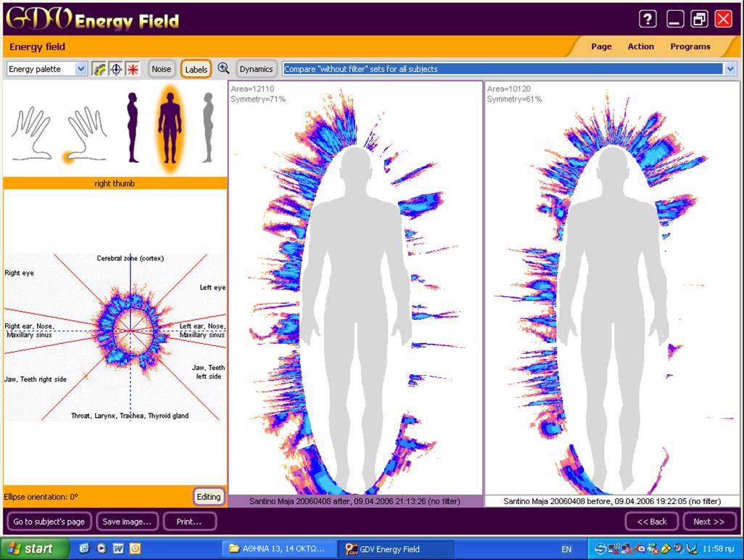Screen dimensions: 744x560
Task: Click the 'Ellipse orientation: 0°' text
Action: click(x=41, y=496)
